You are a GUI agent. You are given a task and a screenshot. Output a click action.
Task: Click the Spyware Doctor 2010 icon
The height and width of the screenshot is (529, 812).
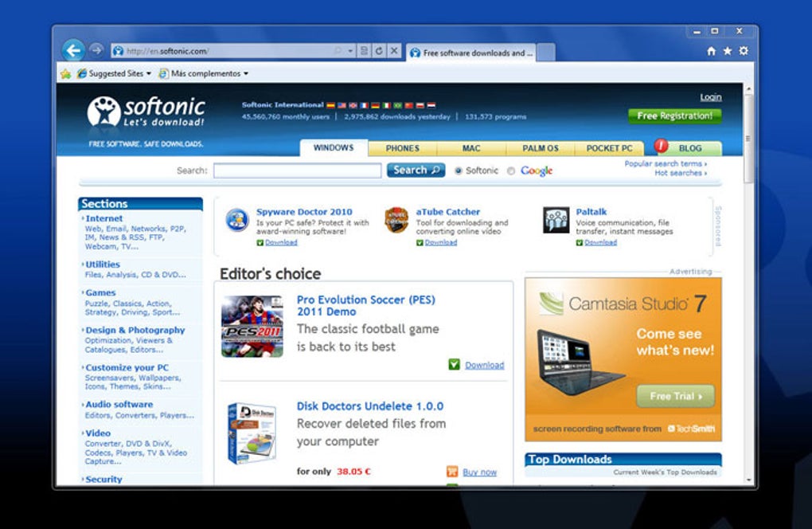coord(237,220)
